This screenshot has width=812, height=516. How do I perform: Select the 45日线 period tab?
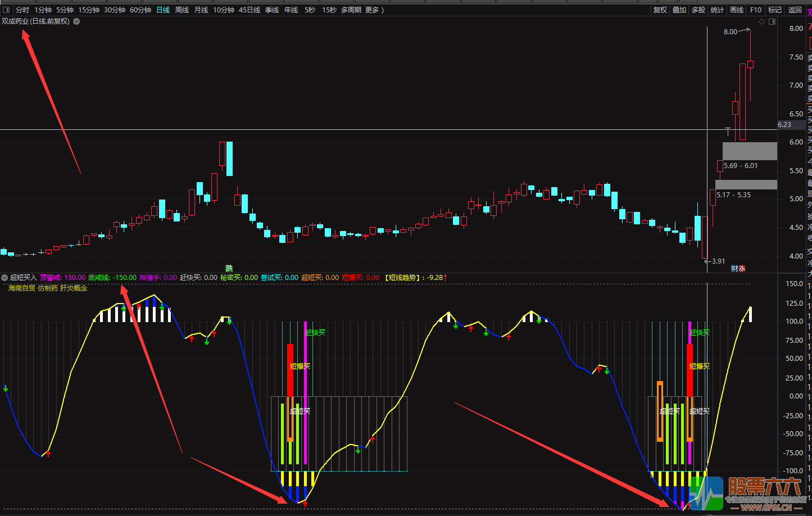[250, 10]
